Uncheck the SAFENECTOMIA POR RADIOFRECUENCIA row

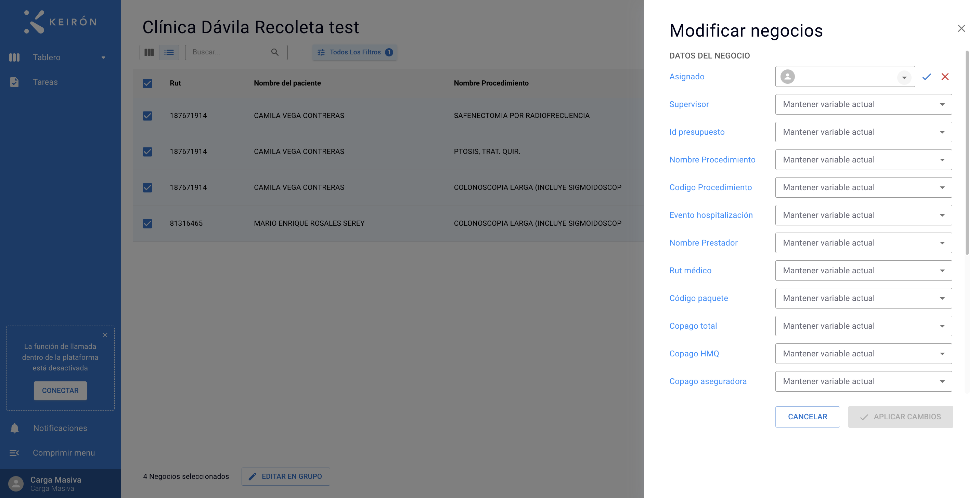[x=147, y=116]
